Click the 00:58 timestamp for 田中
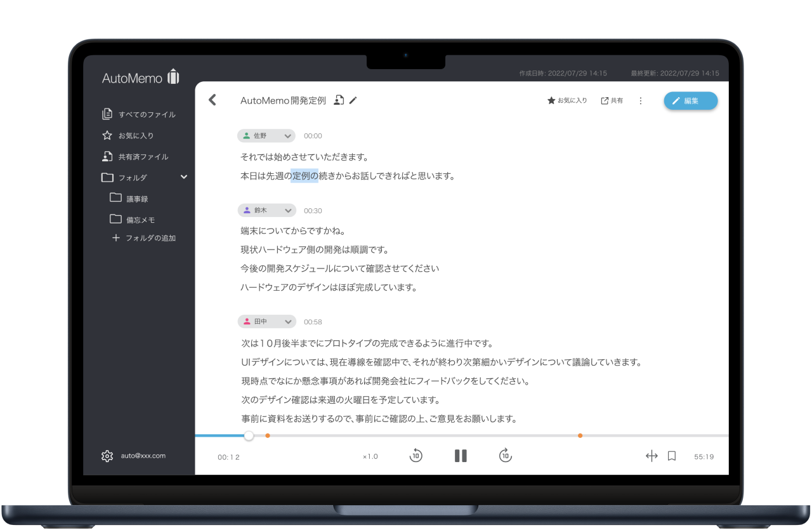Viewport: 812px width, 530px height. point(313,322)
